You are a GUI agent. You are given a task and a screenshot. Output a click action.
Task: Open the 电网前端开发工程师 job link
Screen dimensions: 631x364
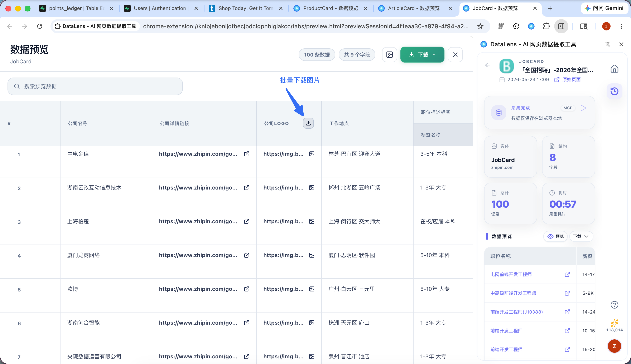pyautogui.click(x=511, y=275)
